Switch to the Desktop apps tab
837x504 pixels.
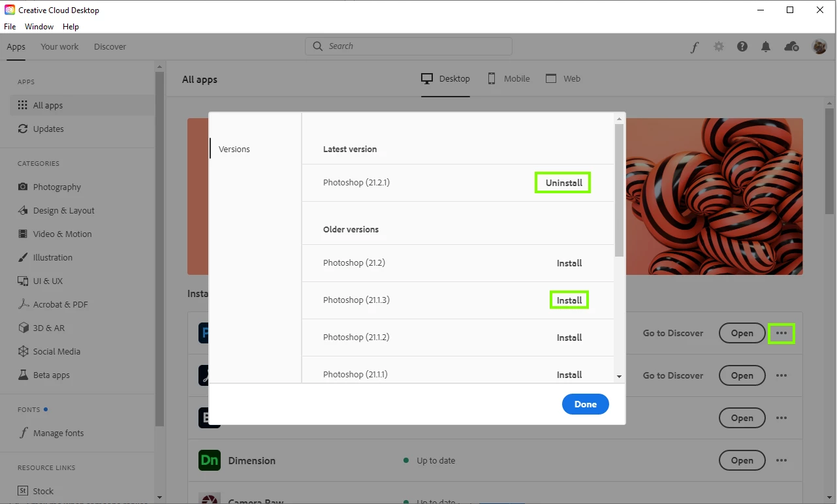[445, 78]
